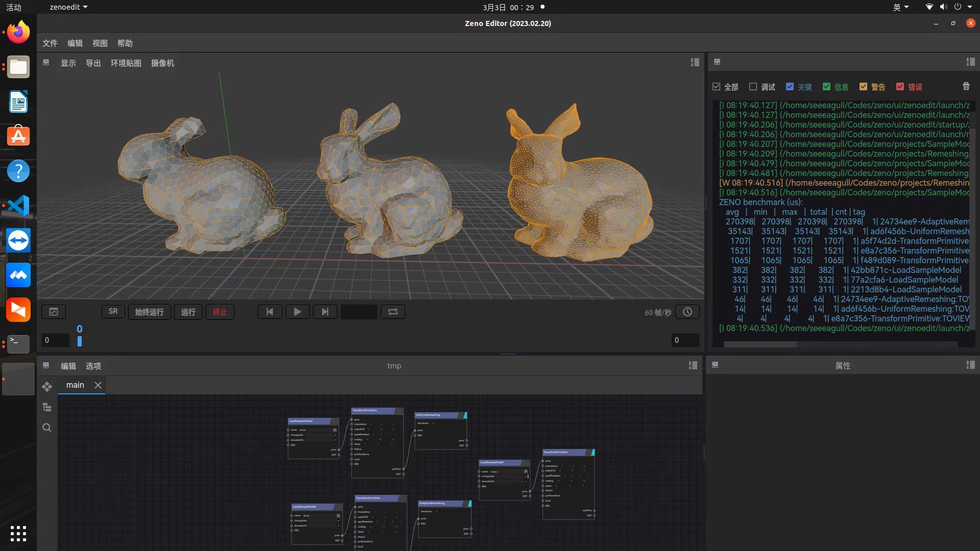The height and width of the screenshot is (551, 980).
Task: Open TeamViewer from the dock
Action: [18, 240]
